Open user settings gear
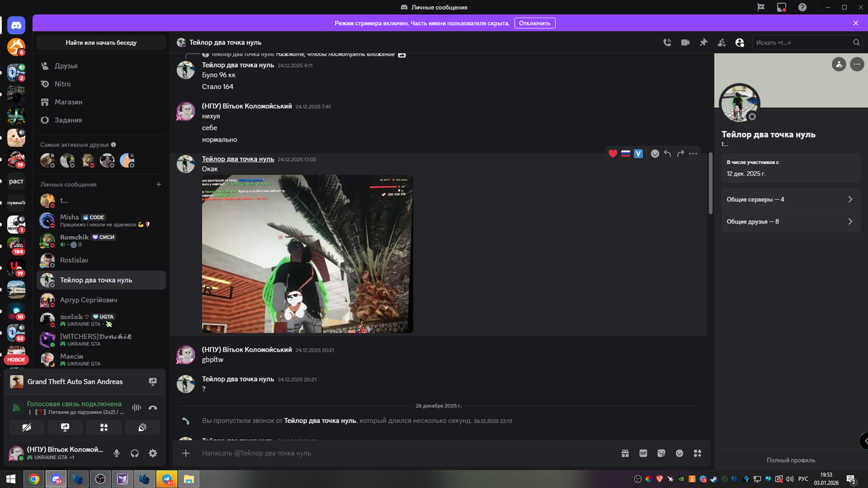868x488 pixels. 153,453
